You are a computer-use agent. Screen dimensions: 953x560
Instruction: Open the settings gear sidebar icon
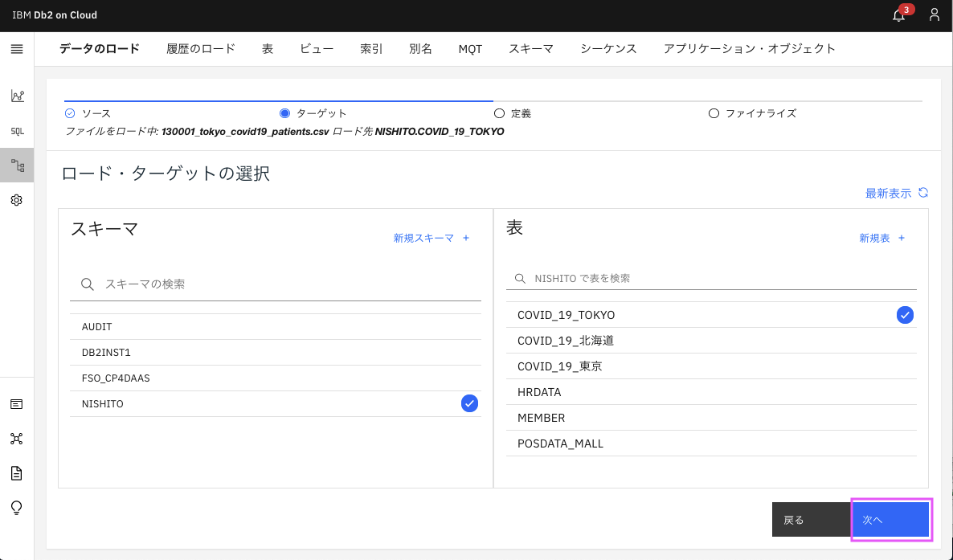coord(17,200)
